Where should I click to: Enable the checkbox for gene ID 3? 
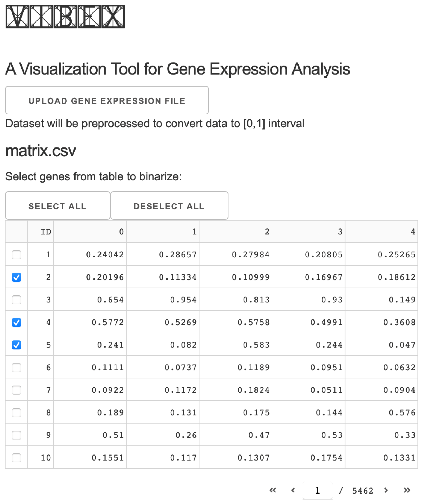click(17, 300)
